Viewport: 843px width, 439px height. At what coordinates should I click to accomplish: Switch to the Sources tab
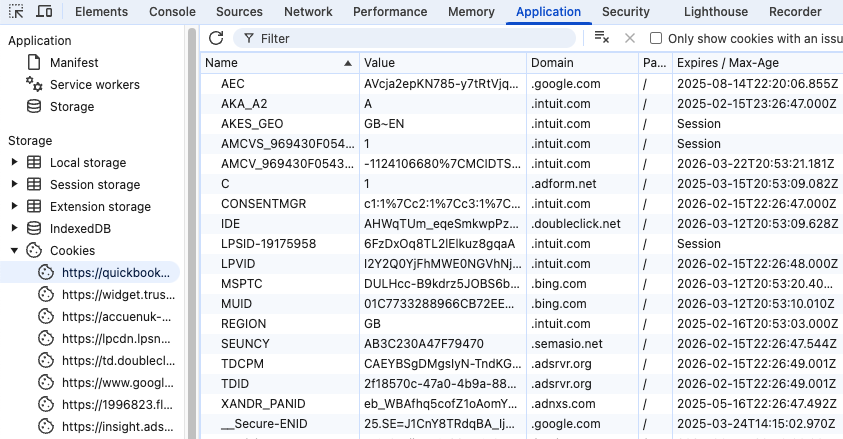[239, 12]
